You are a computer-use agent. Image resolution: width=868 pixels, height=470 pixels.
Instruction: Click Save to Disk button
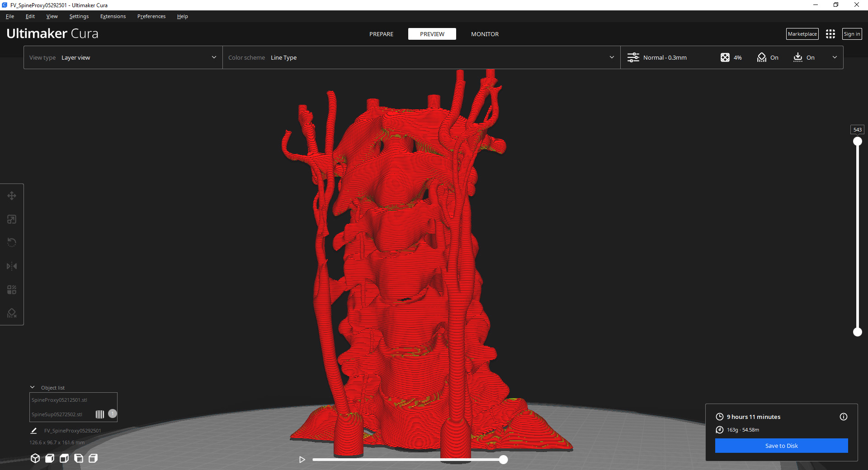781,446
